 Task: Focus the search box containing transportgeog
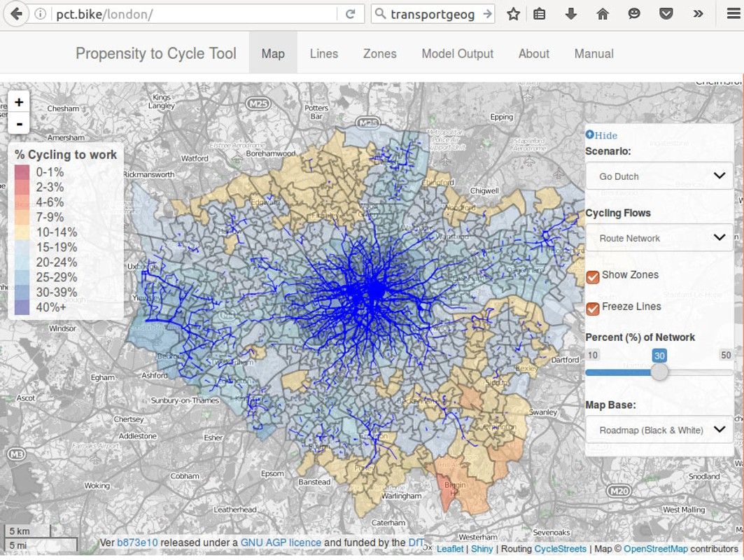433,14
